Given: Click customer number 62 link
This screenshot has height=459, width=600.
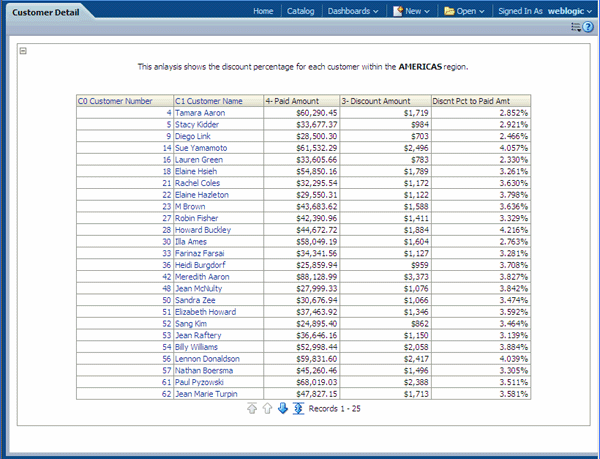Looking at the screenshot, I should click(166, 394).
